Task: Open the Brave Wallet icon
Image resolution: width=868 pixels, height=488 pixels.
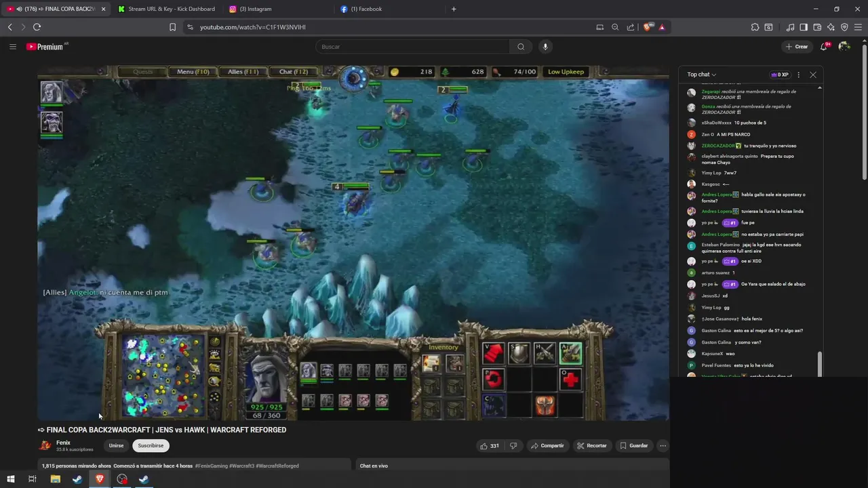Action: point(817,27)
